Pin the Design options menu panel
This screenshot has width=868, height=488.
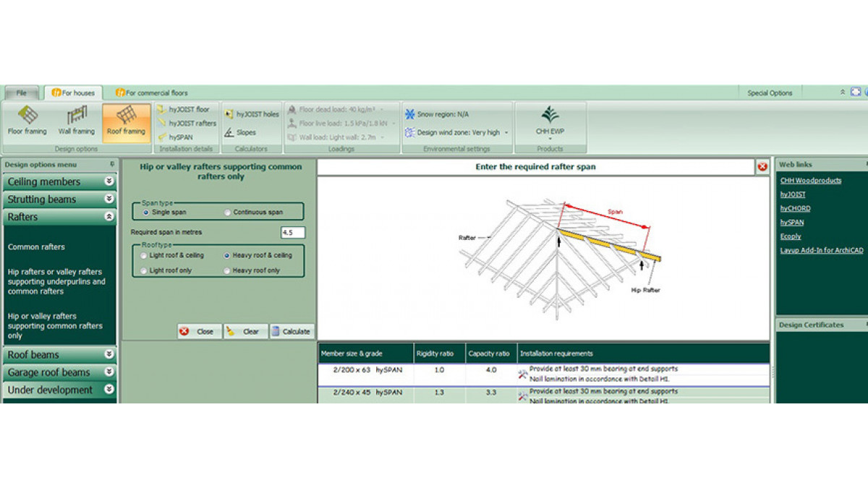click(x=111, y=164)
